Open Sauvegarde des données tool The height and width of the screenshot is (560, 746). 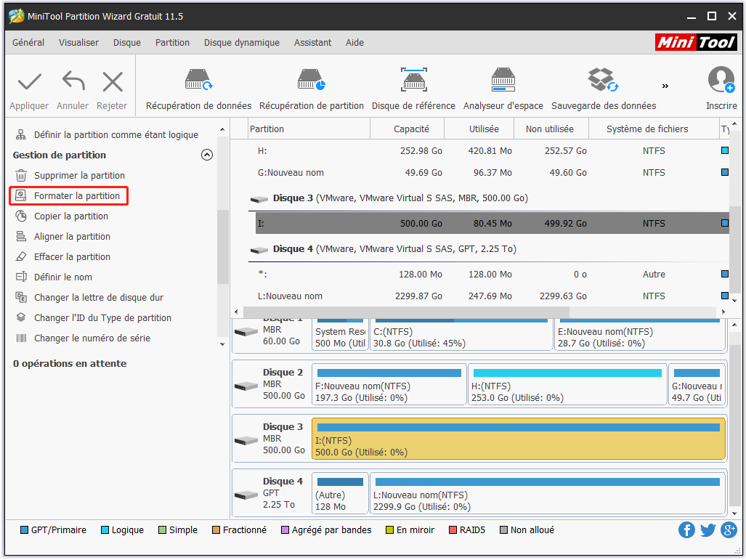tap(604, 90)
